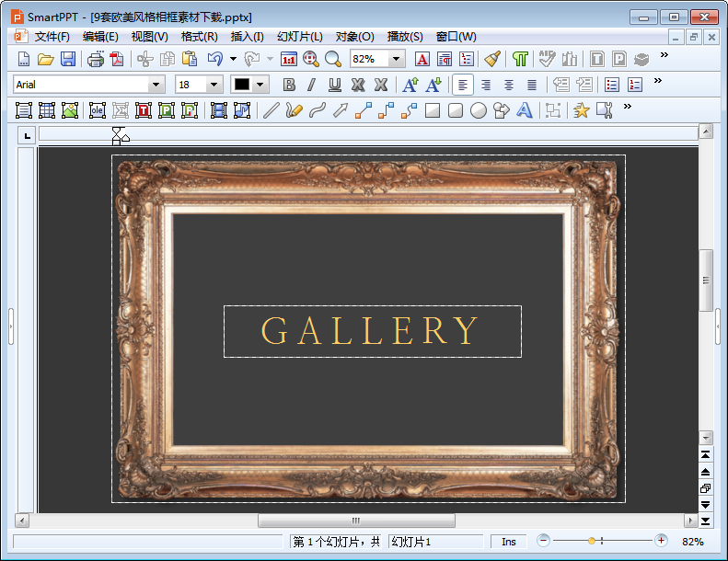This screenshot has width=728, height=561.
Task: Select the freehand scribble pencil tool
Action: coord(294,110)
